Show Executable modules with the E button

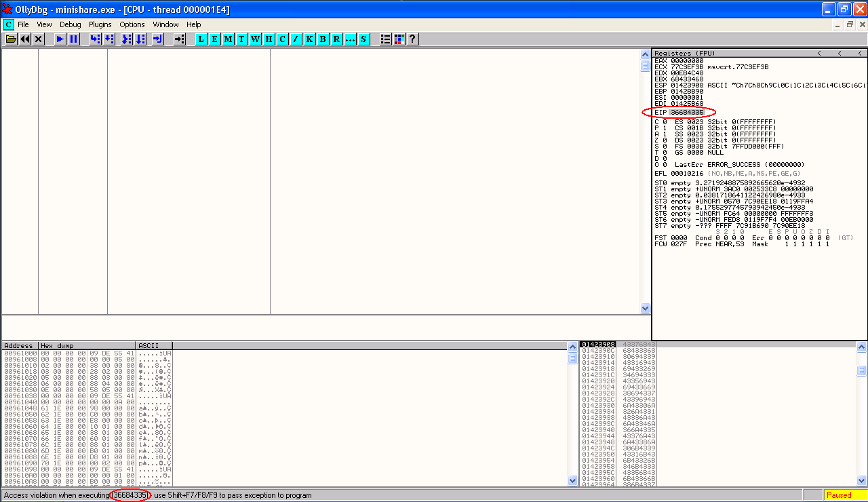215,39
